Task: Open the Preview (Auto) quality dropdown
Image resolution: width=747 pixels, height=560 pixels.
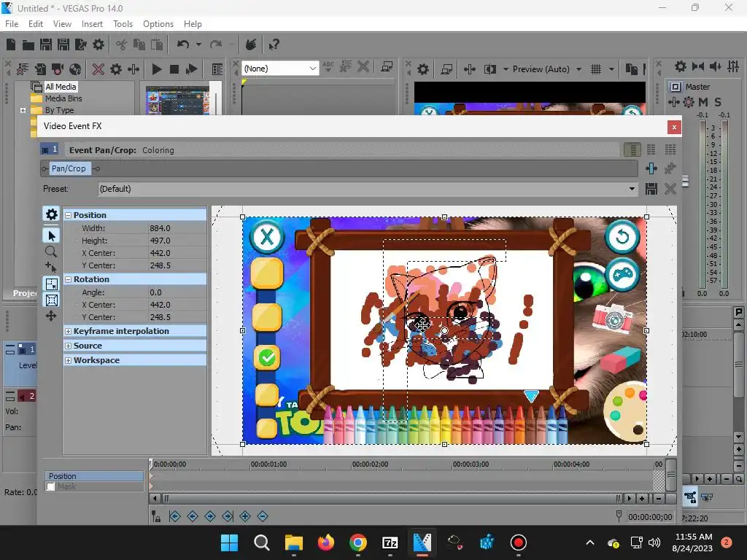Action: 578,69
